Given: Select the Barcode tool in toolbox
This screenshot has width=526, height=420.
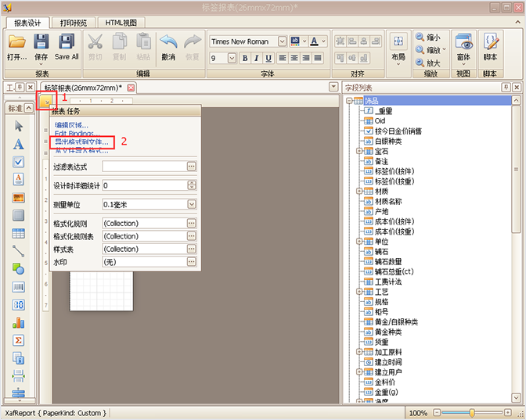Looking at the screenshot, I should coord(19,286).
